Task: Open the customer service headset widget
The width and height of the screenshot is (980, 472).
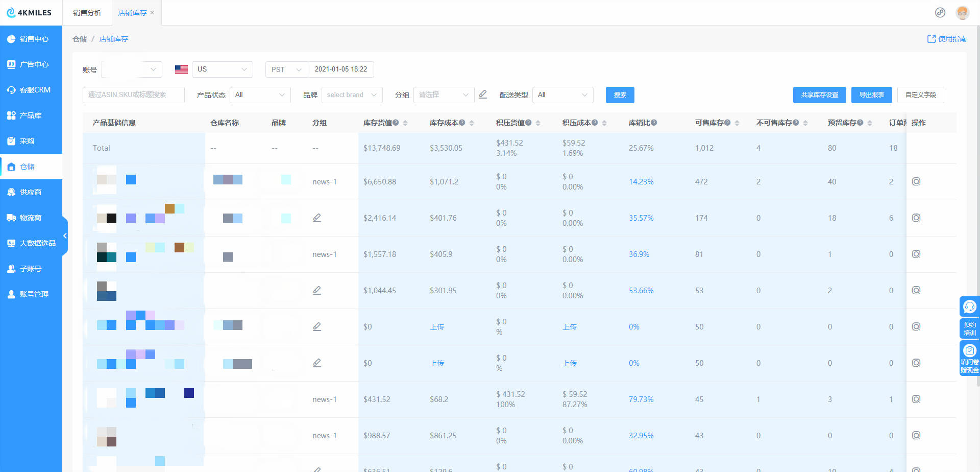Action: [970, 306]
